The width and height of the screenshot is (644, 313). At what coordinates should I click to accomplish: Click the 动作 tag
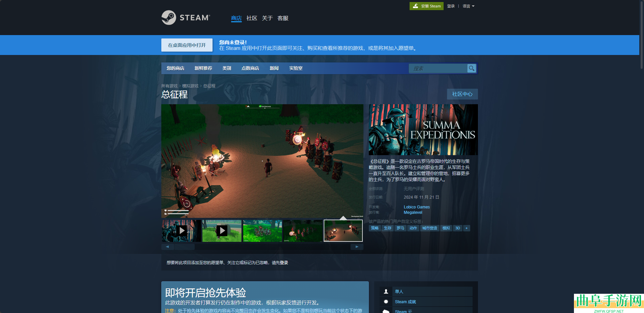[x=413, y=228]
